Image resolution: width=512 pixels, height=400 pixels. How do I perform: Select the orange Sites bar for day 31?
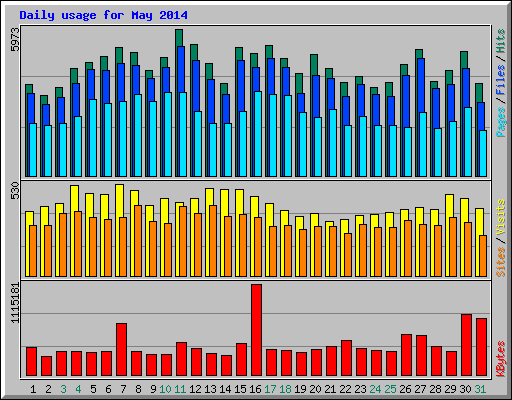point(483,256)
